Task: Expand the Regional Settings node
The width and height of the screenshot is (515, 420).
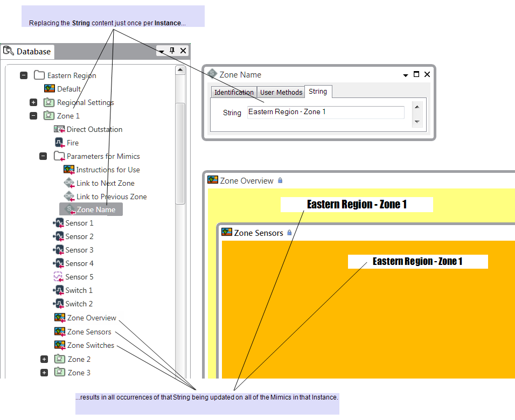Action: pyautogui.click(x=33, y=102)
